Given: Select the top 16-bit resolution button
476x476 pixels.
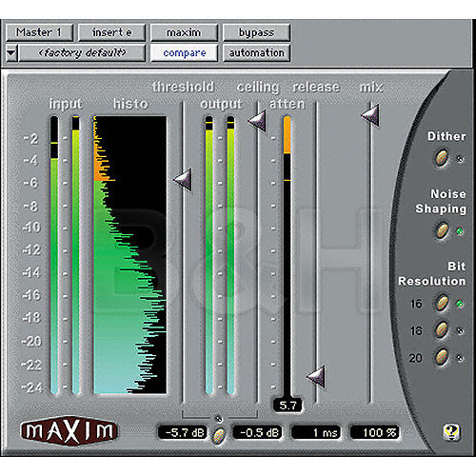Looking at the screenshot, I should coord(442,303).
